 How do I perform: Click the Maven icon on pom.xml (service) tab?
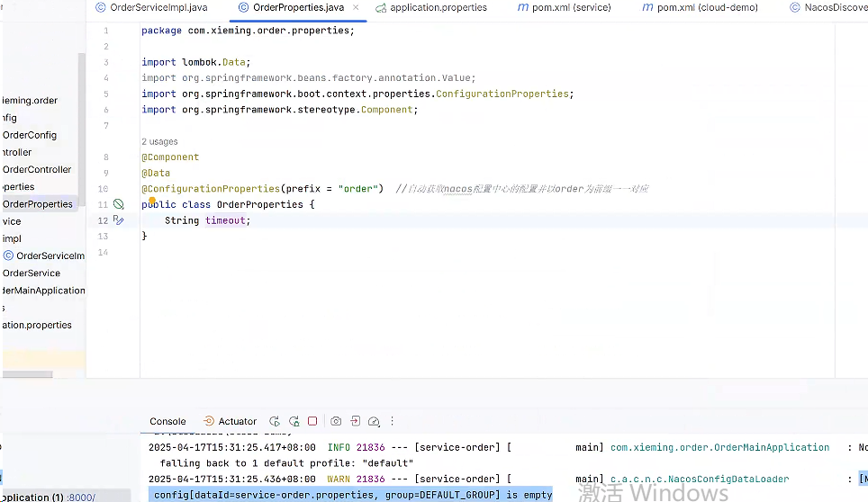coord(522,8)
